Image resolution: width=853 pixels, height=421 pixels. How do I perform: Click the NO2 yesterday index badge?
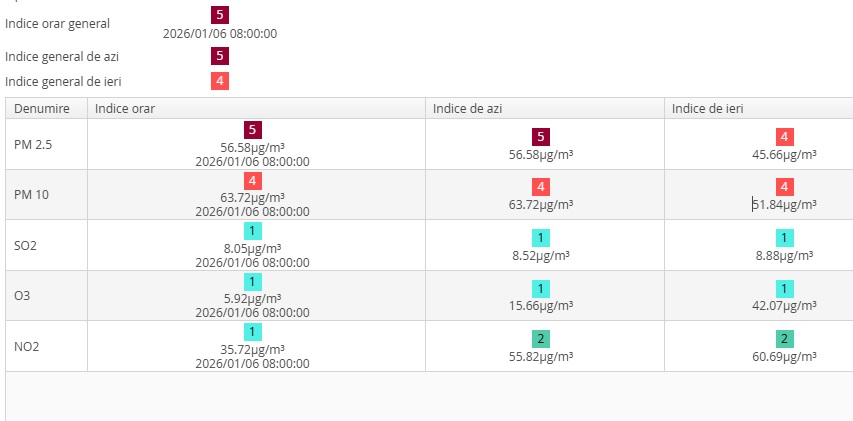[785, 339]
